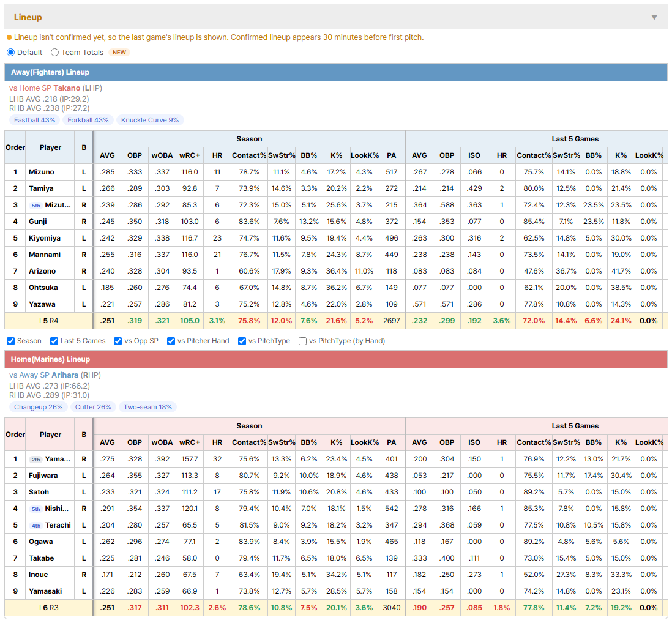Select player Mannami in the lineup

click(x=45, y=255)
